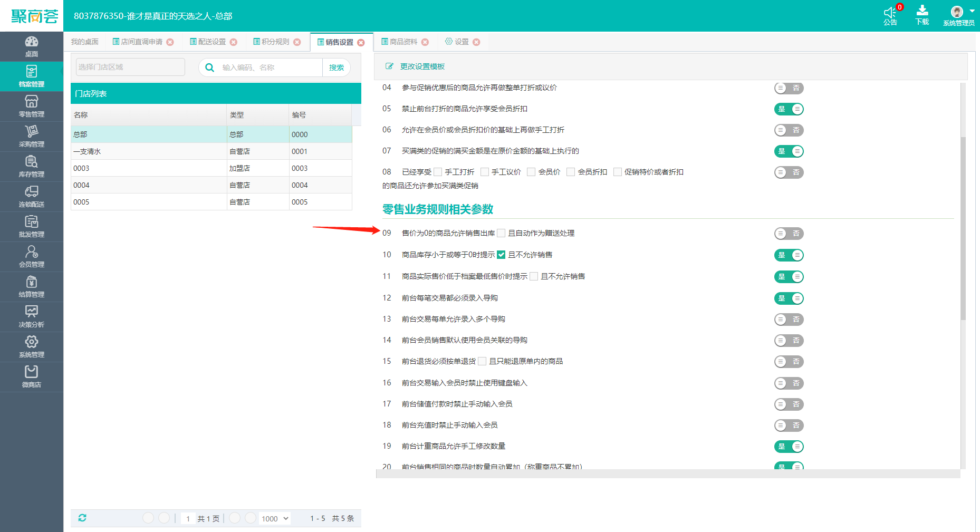
Task: Open 微商店 module in sidebar
Action: [x=32, y=377]
